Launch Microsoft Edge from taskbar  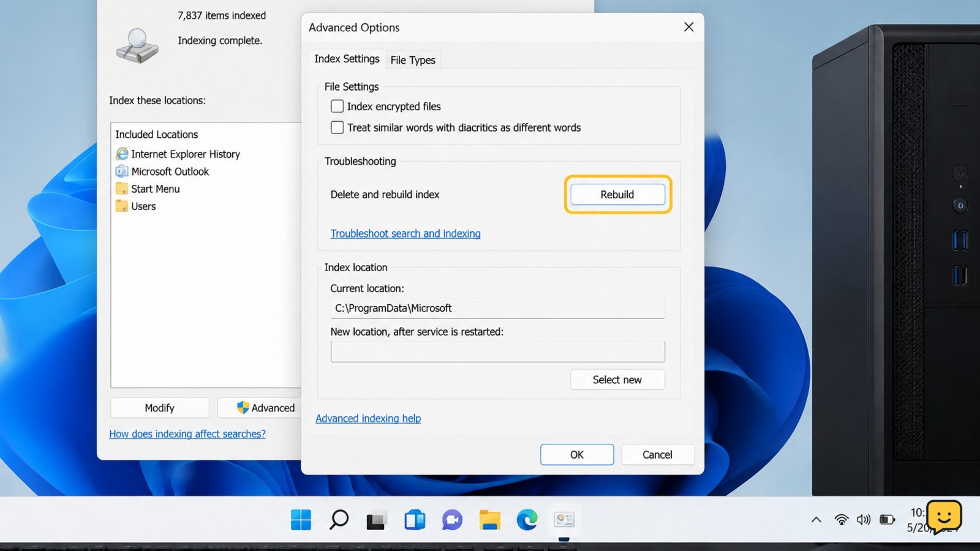pyautogui.click(x=527, y=520)
